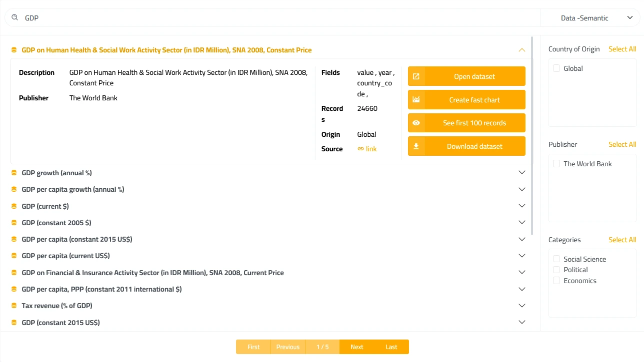Click the open dataset external-link icon
The height and width of the screenshot is (362, 644).
pyautogui.click(x=416, y=76)
